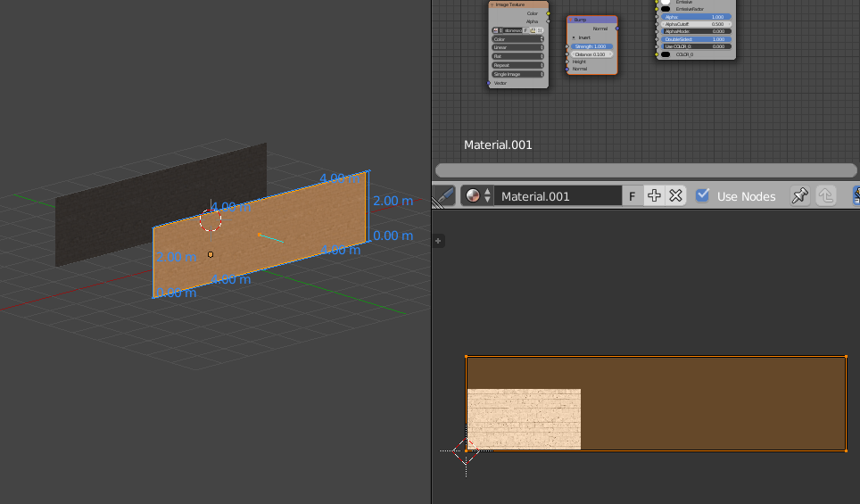
Task: Open the Repeat extension dropdown
Action: 517,65
